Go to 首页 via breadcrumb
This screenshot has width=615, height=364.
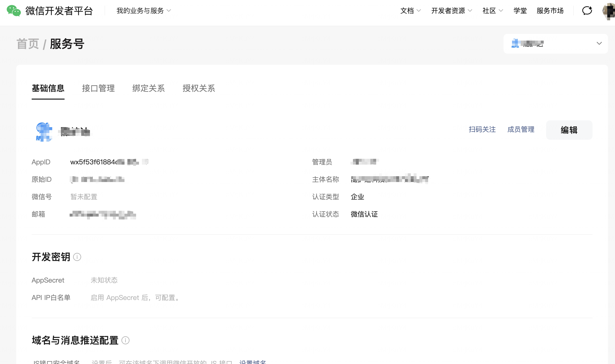point(28,44)
